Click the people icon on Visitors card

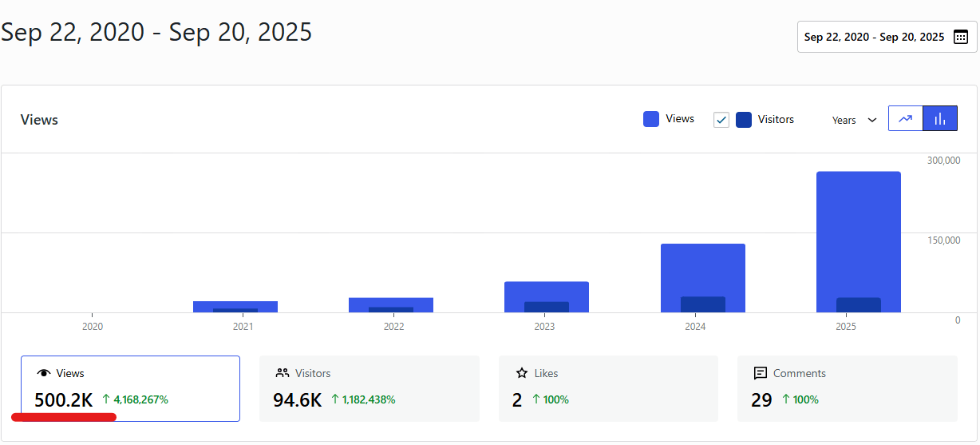click(x=282, y=373)
